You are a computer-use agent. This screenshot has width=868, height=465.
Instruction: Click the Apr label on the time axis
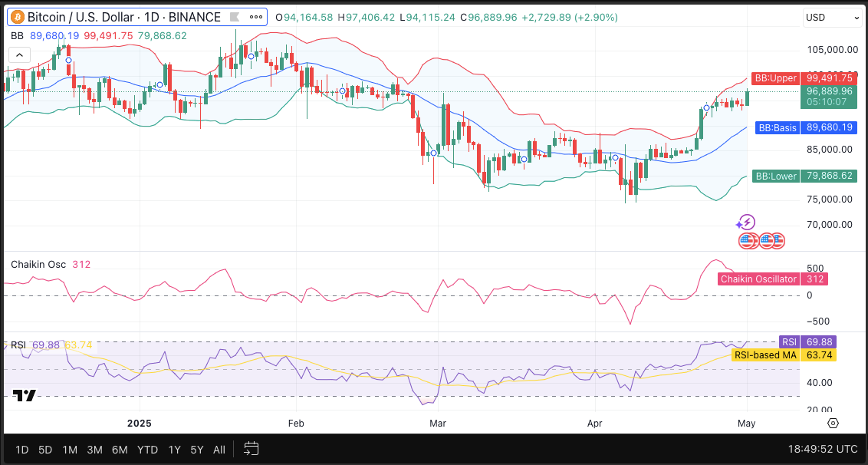click(x=594, y=424)
